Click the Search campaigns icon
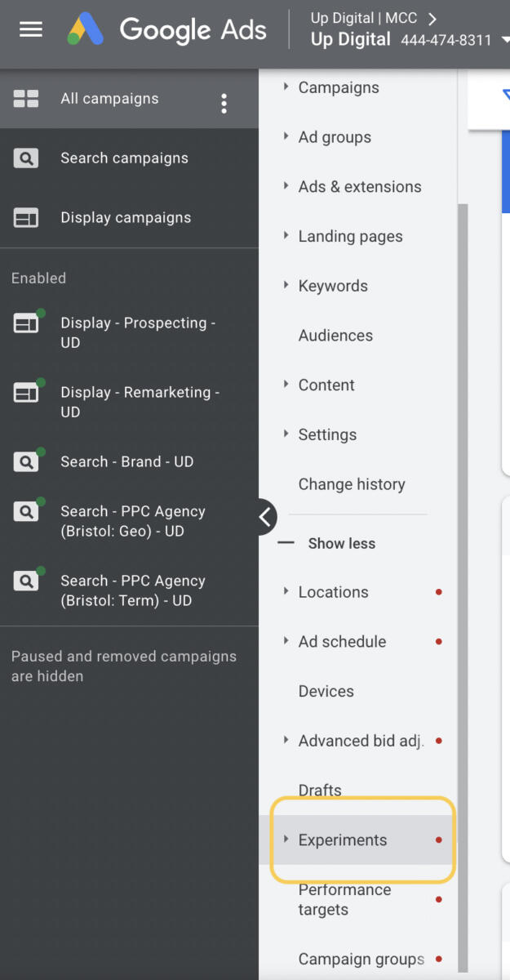Image resolution: width=510 pixels, height=980 pixels. [26, 158]
